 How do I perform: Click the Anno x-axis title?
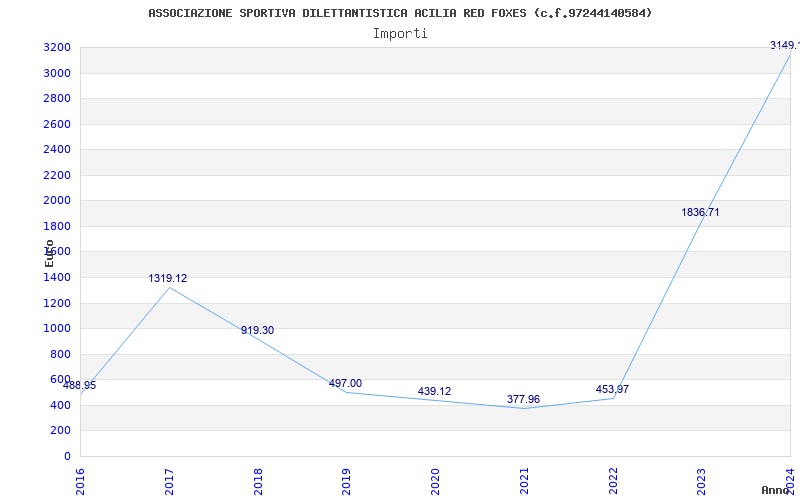tap(776, 490)
